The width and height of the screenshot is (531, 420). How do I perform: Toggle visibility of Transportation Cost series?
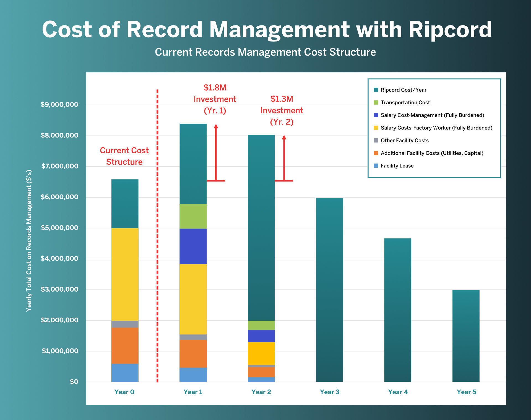click(x=405, y=103)
